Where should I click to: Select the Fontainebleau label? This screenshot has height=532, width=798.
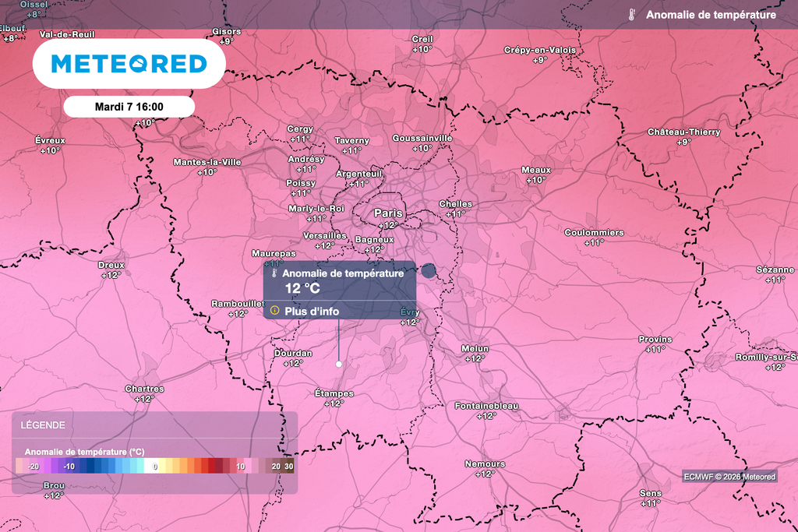click(x=486, y=406)
